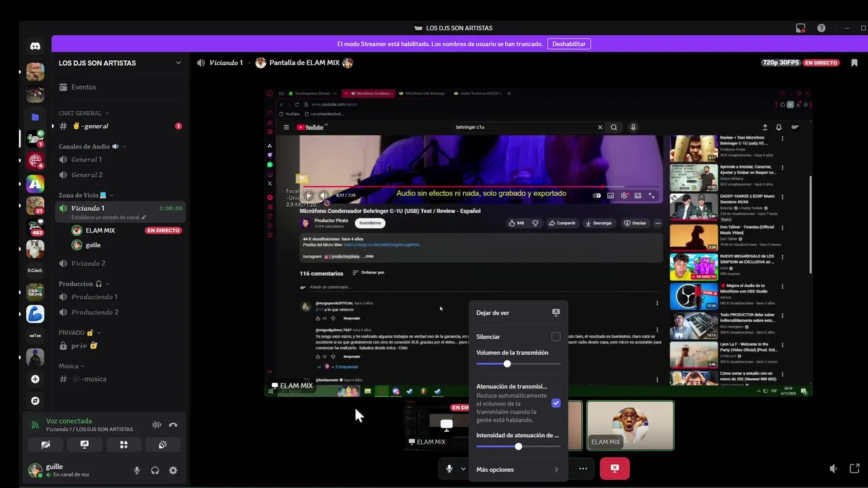Join Produciendo 1 voice channel
Image resolution: width=868 pixels, height=488 pixels.
(x=120, y=297)
